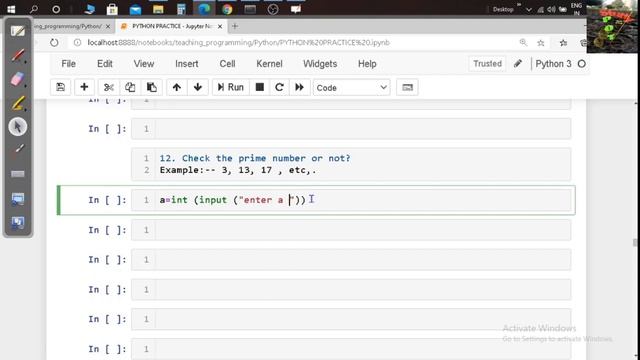Open the Help menu
640x360 pixels.
coord(367,64)
